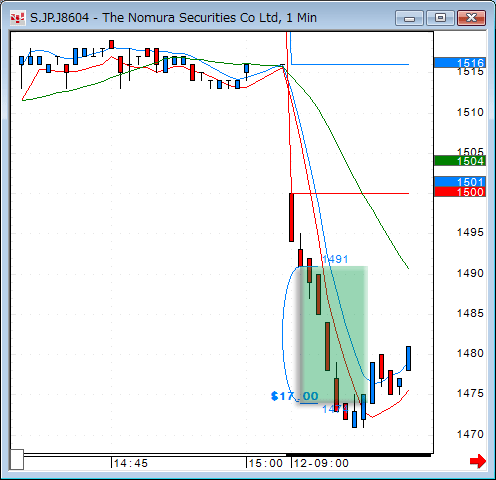Click the 1480 price axis label
The width and height of the screenshot is (496, 480).
point(470,353)
